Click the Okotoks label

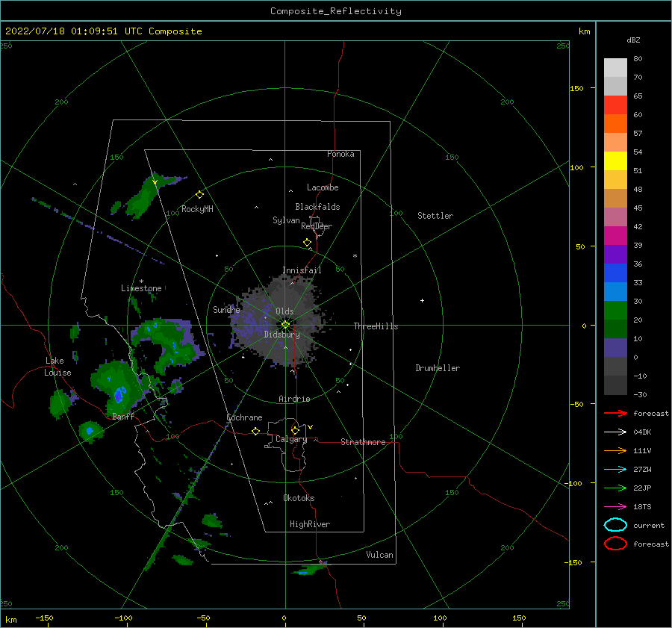(299, 498)
